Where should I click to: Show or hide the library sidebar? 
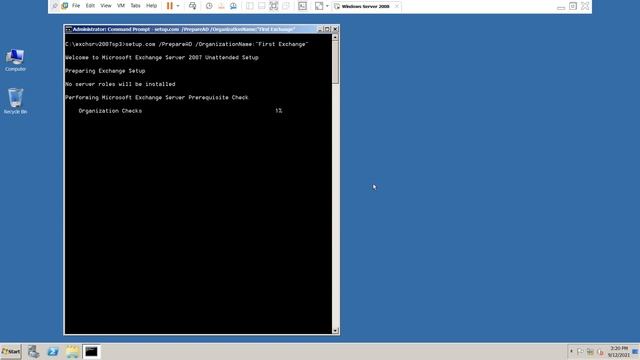pos(249,6)
